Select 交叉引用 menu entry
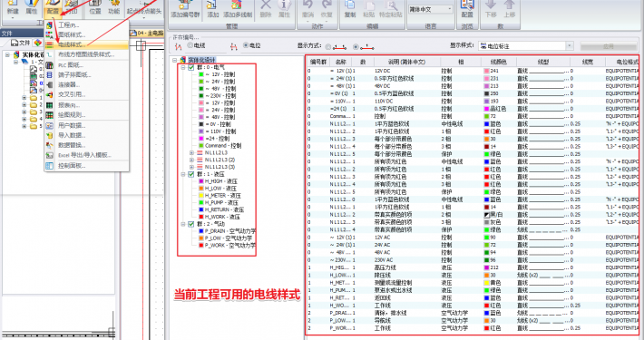 point(87,94)
